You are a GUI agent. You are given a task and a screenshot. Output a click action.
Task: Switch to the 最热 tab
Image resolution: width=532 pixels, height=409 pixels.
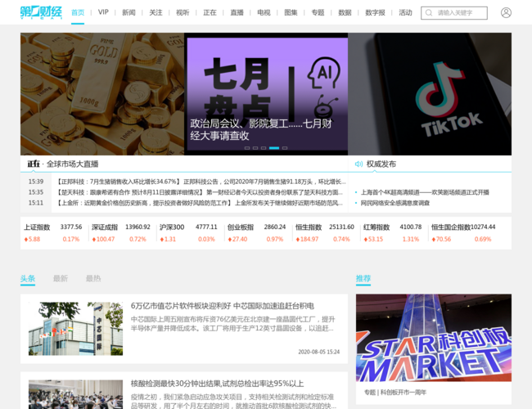[x=93, y=279]
